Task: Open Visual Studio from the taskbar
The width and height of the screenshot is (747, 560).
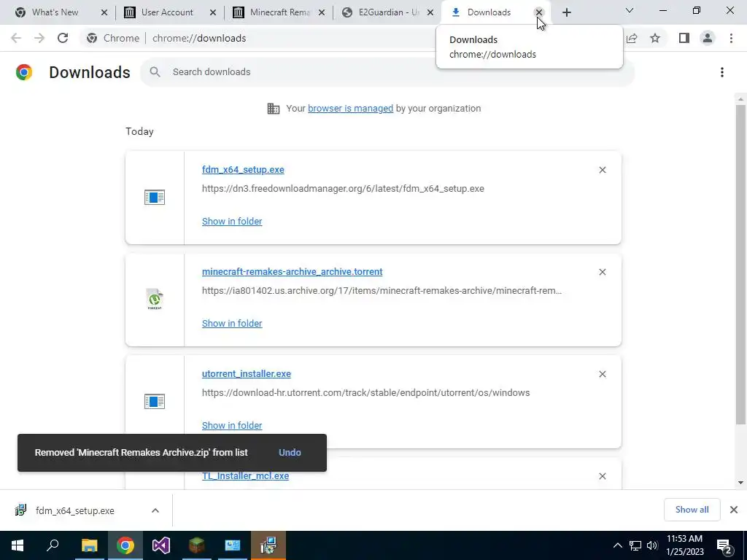Action: pyautogui.click(x=161, y=545)
